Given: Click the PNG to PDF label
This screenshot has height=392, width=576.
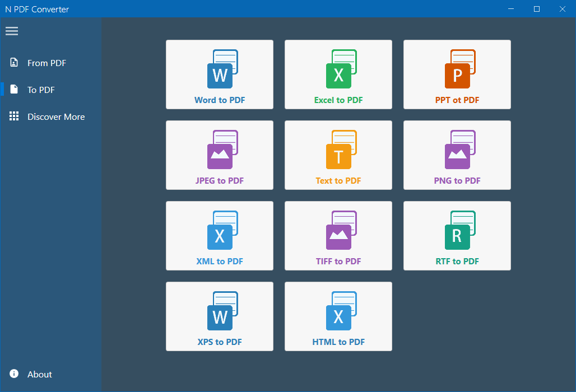Looking at the screenshot, I should (x=457, y=180).
